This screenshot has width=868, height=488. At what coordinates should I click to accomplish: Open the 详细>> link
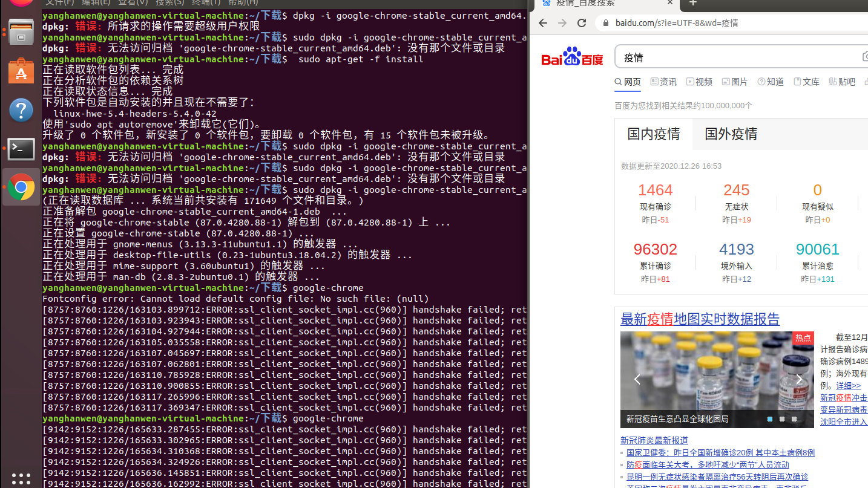pos(848,385)
